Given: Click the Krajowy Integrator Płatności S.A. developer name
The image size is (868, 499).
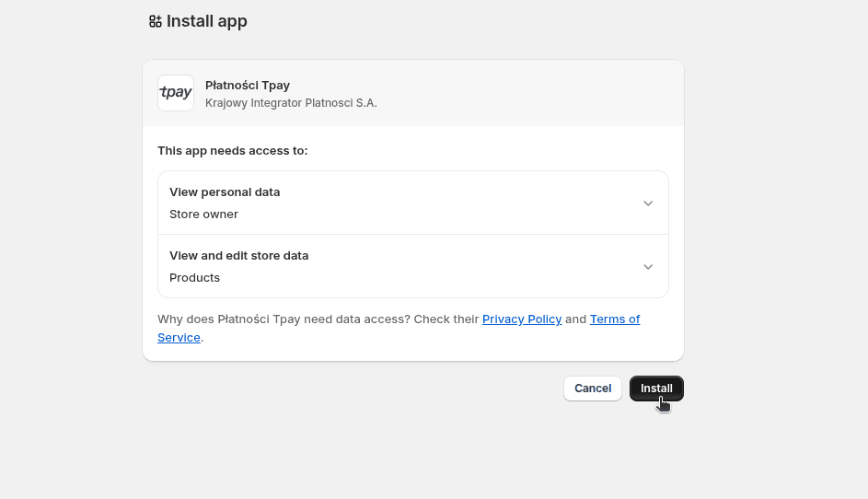Looking at the screenshot, I should click(291, 103).
